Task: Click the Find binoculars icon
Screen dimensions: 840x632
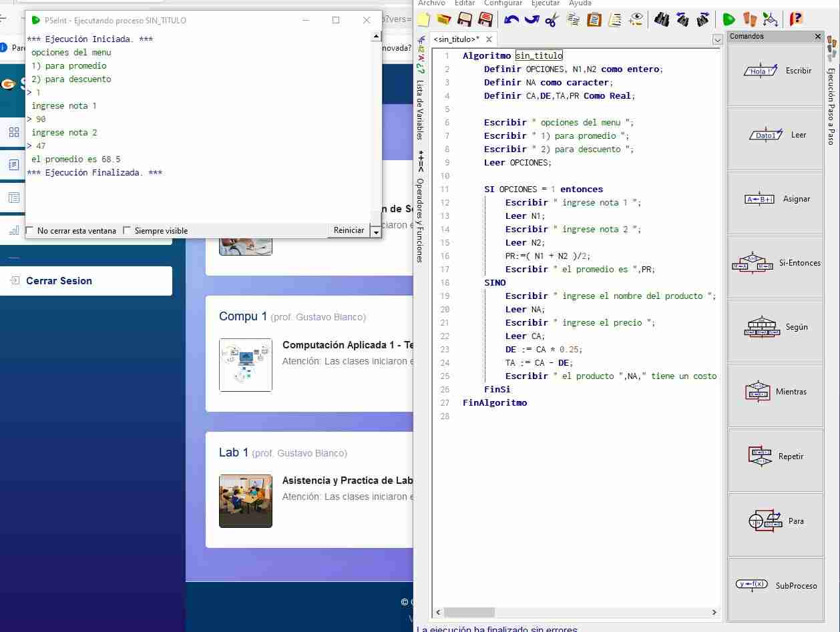Action: click(x=662, y=19)
